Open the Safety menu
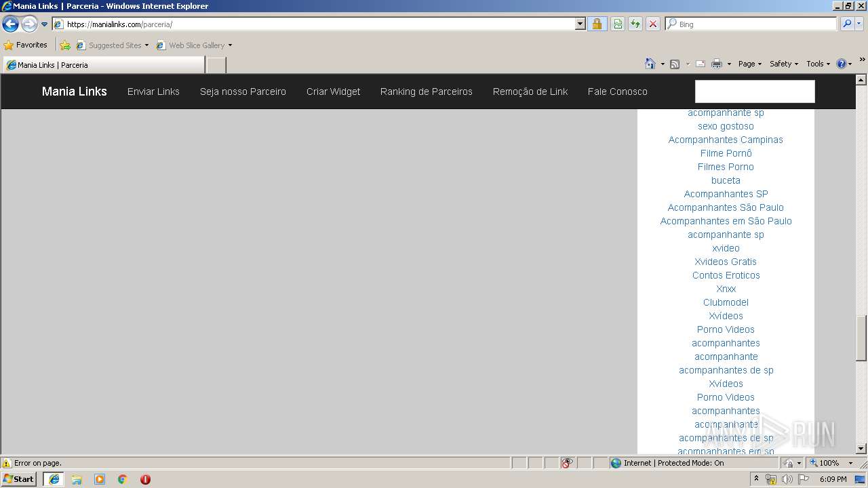The height and width of the screenshot is (488, 868). [784, 64]
